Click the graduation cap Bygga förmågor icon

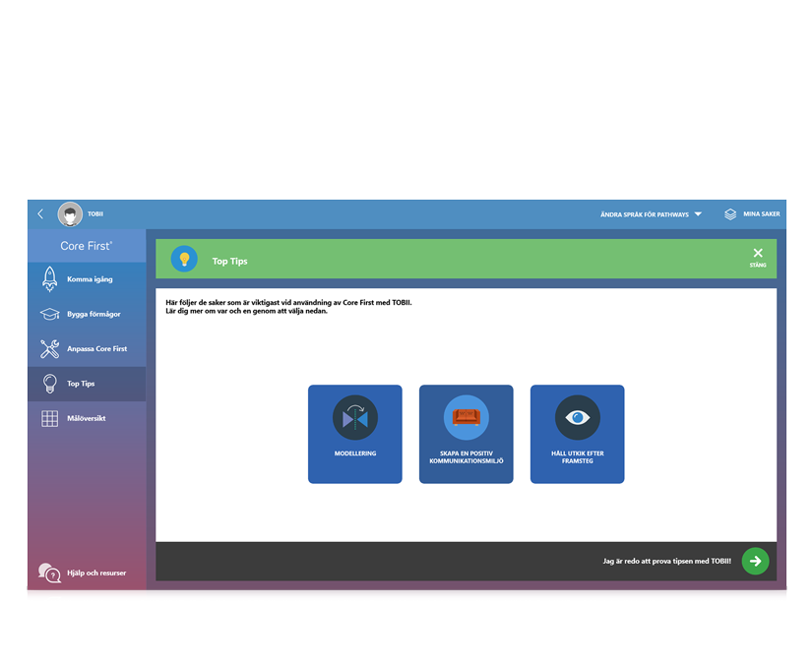[49, 315]
